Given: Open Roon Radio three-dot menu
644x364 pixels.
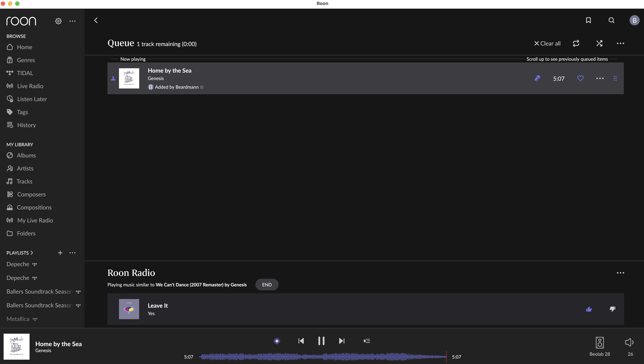Looking at the screenshot, I should (x=620, y=273).
